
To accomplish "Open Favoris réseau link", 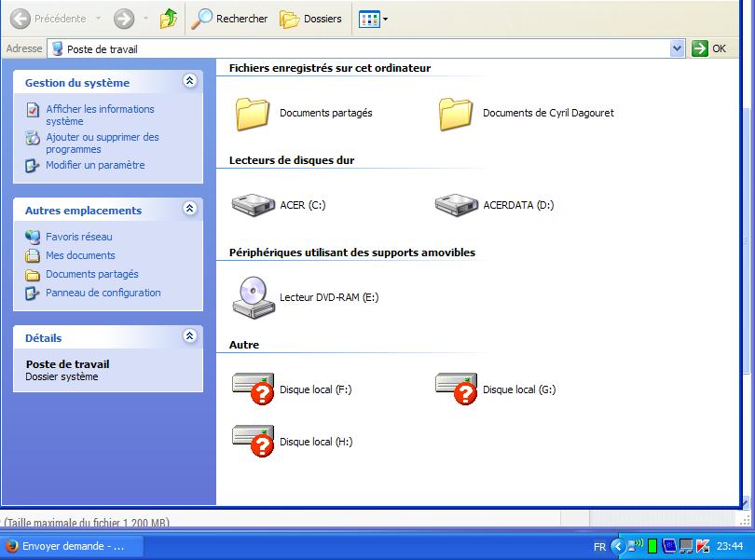I will pyautogui.click(x=79, y=237).
